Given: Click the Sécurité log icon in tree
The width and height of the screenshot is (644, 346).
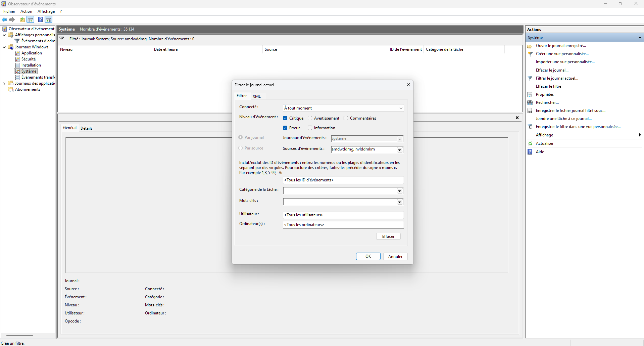Looking at the screenshot, I should pyautogui.click(x=17, y=59).
